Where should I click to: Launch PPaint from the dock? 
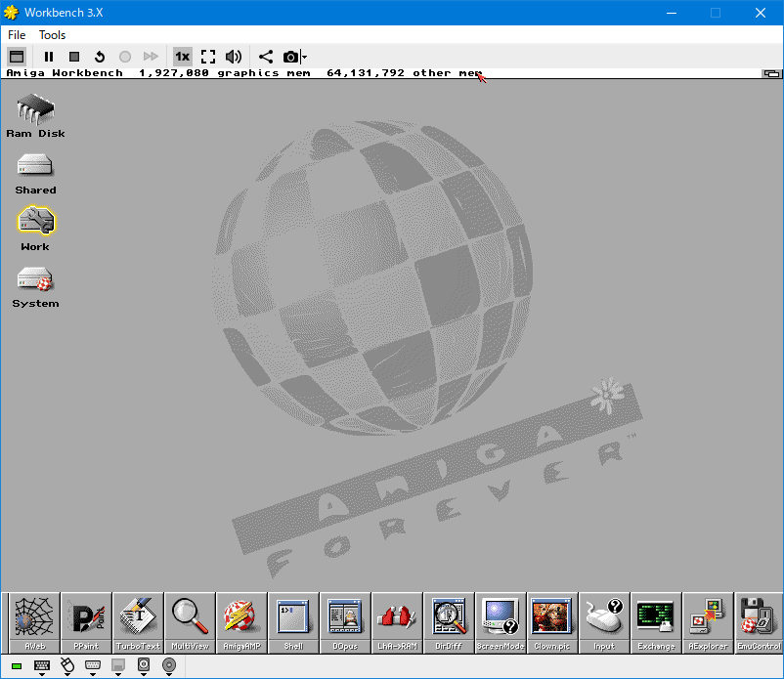pyautogui.click(x=86, y=622)
